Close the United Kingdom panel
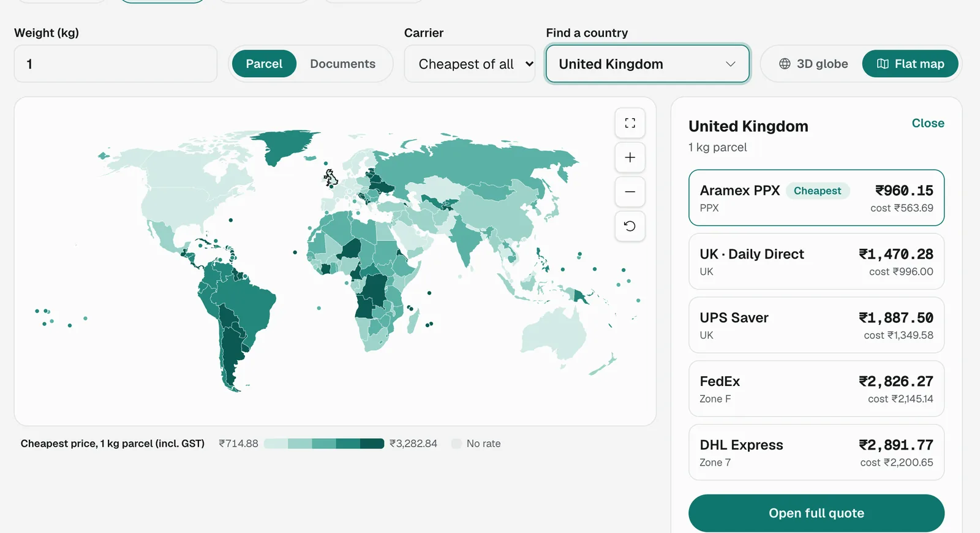This screenshot has width=980, height=533. point(928,123)
